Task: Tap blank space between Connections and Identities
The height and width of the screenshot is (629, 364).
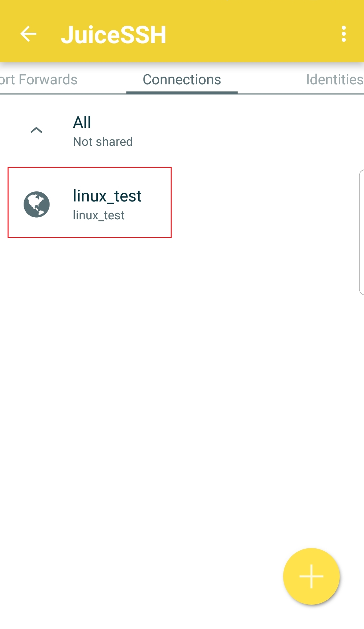Action: tap(264, 80)
